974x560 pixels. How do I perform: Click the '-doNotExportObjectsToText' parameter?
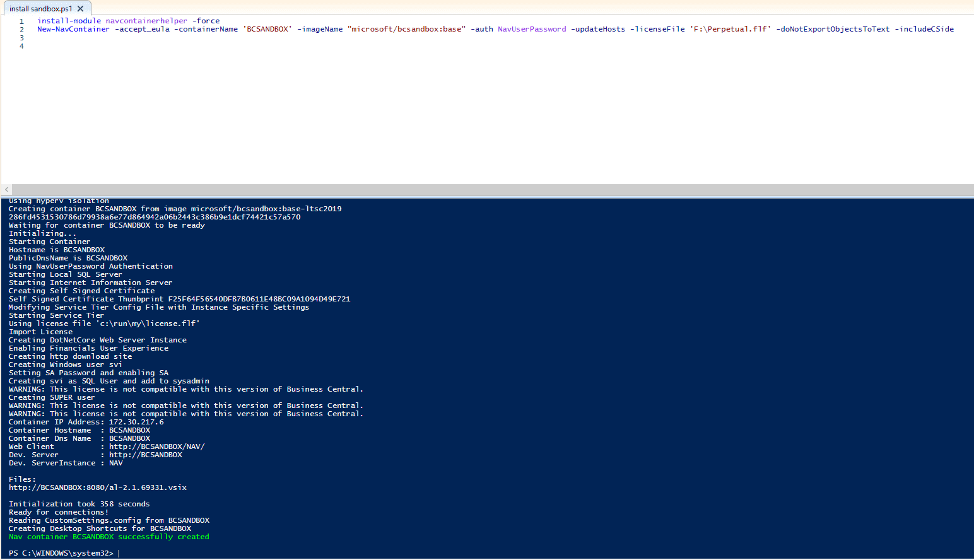pyautogui.click(x=833, y=29)
